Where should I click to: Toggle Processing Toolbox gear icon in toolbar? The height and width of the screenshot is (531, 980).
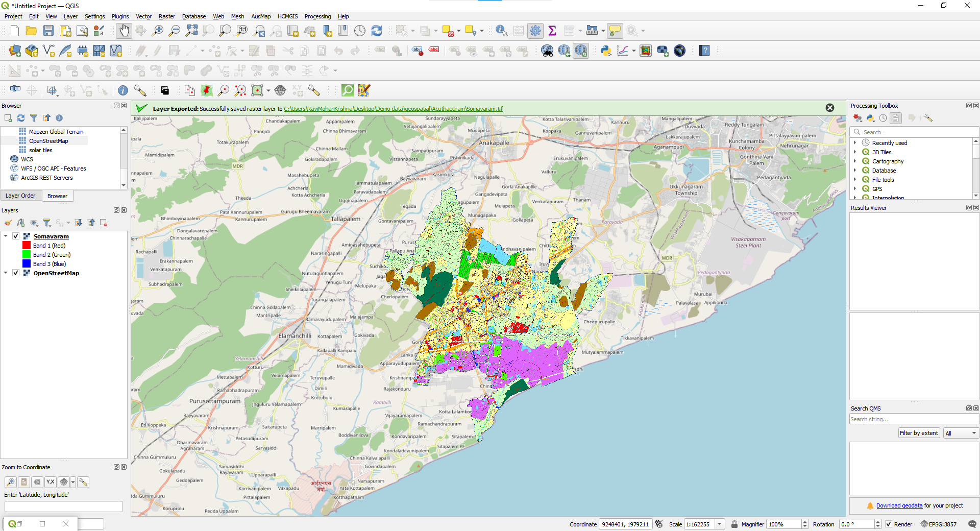[x=535, y=31]
